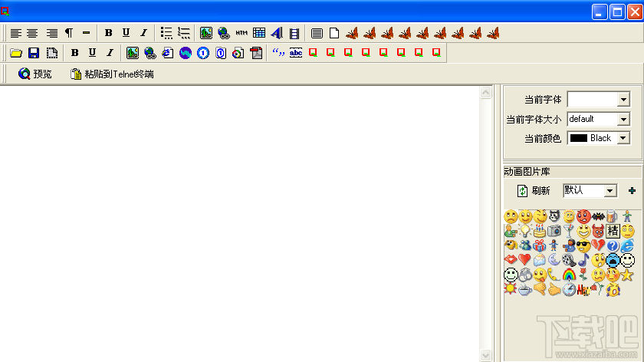Screen dimensions: 644x362
Task: Toggle Bold next to the dotted page icon
Action: click(x=75, y=53)
